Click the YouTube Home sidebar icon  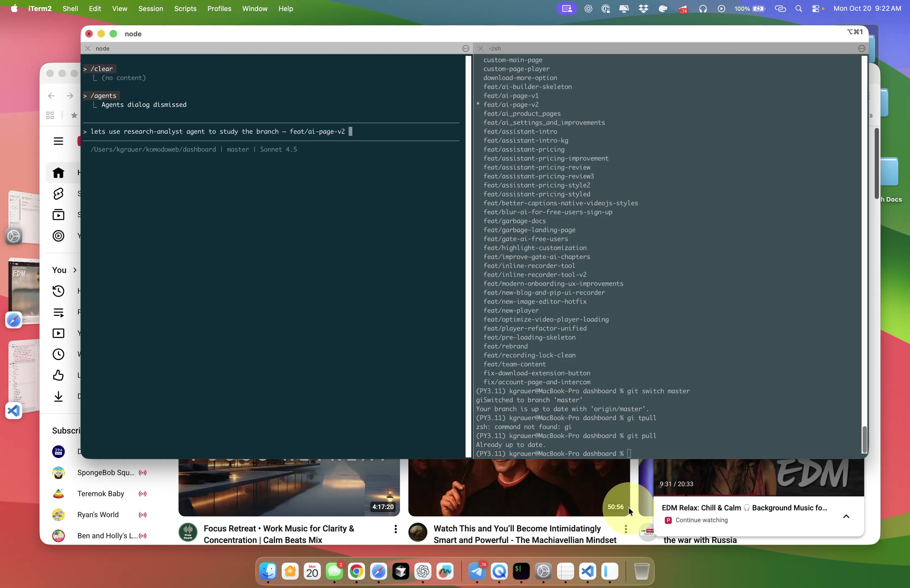(x=58, y=173)
